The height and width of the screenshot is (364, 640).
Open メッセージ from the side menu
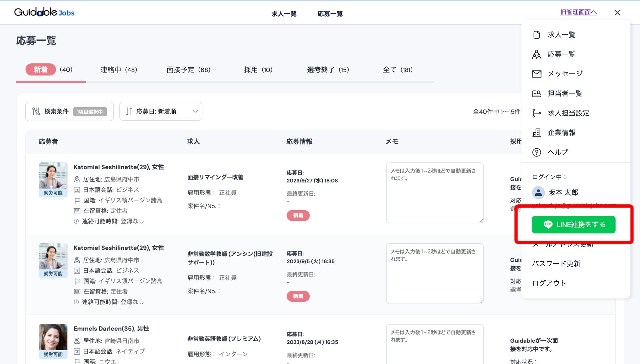[565, 74]
